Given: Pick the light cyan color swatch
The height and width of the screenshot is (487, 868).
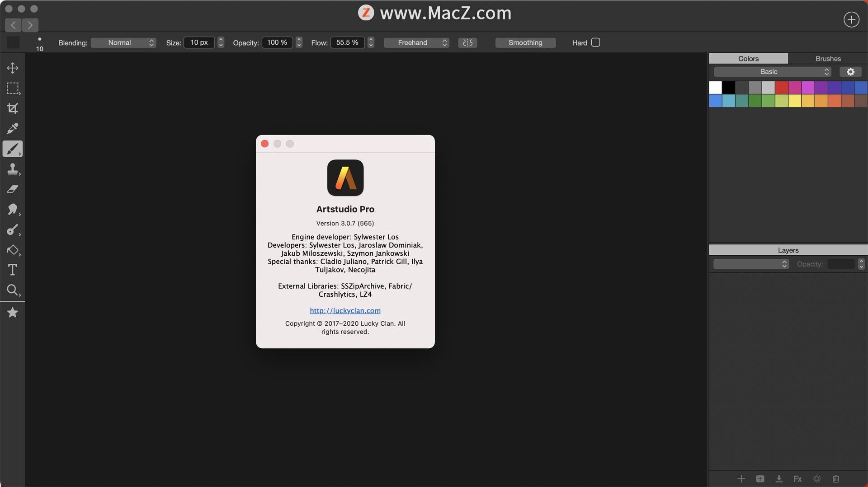Looking at the screenshot, I should [728, 101].
